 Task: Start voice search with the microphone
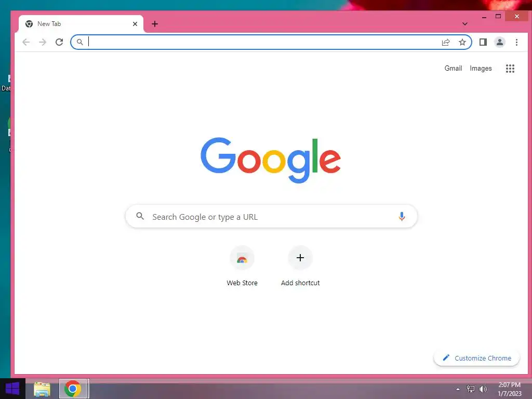point(402,217)
